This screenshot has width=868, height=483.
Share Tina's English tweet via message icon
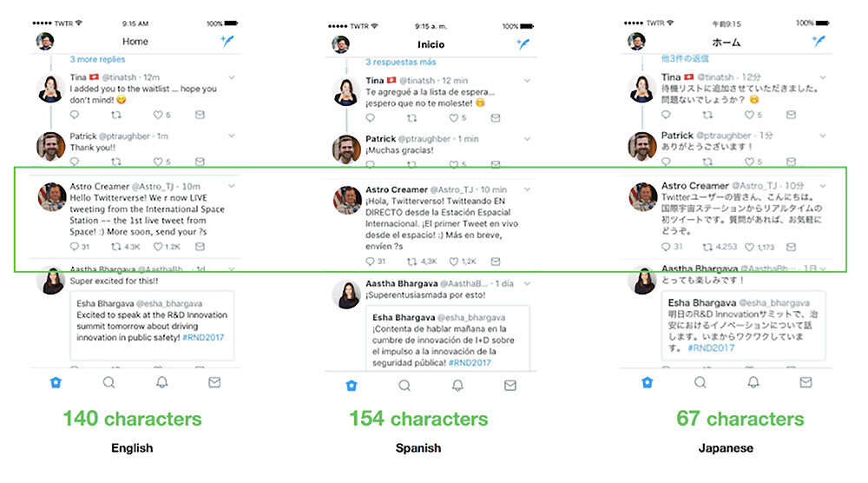[x=200, y=115]
